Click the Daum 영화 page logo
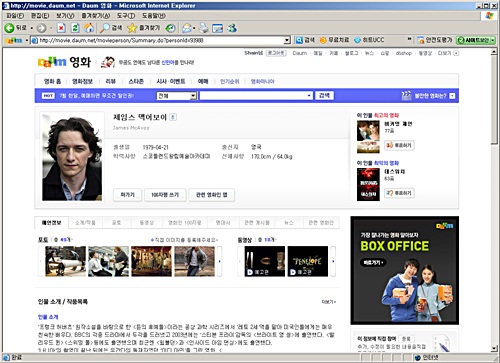Screen dimensions: 500x363 [x=64, y=62]
